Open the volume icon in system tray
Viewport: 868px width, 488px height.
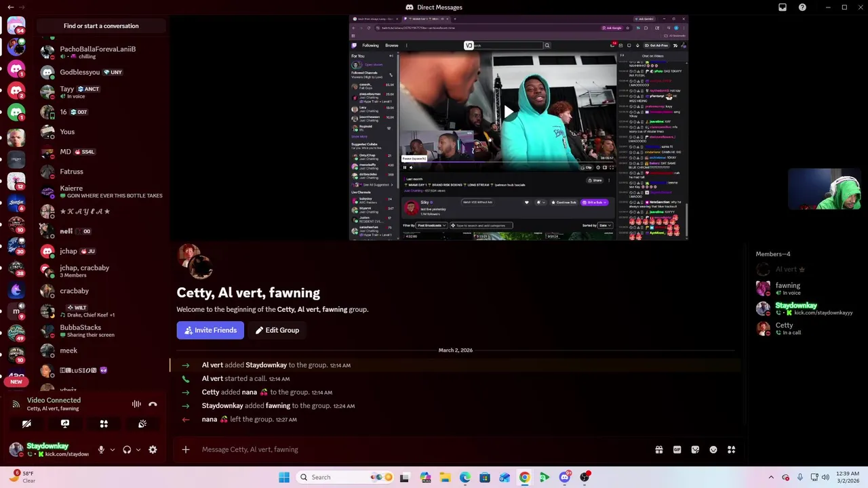(825, 477)
